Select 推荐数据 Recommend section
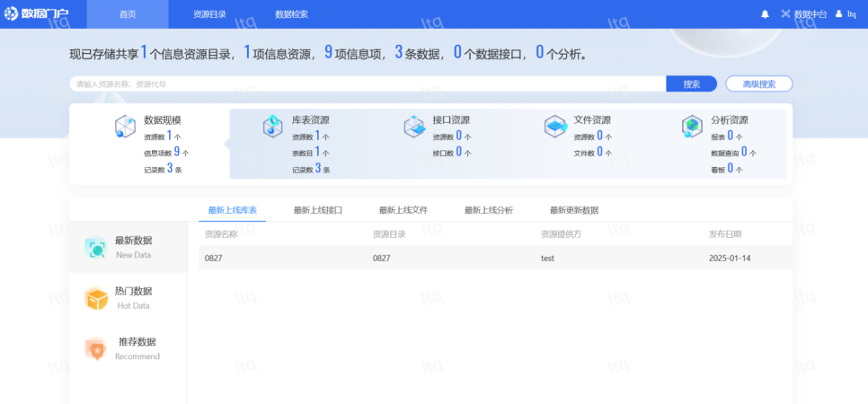The image size is (868, 404). (128, 348)
